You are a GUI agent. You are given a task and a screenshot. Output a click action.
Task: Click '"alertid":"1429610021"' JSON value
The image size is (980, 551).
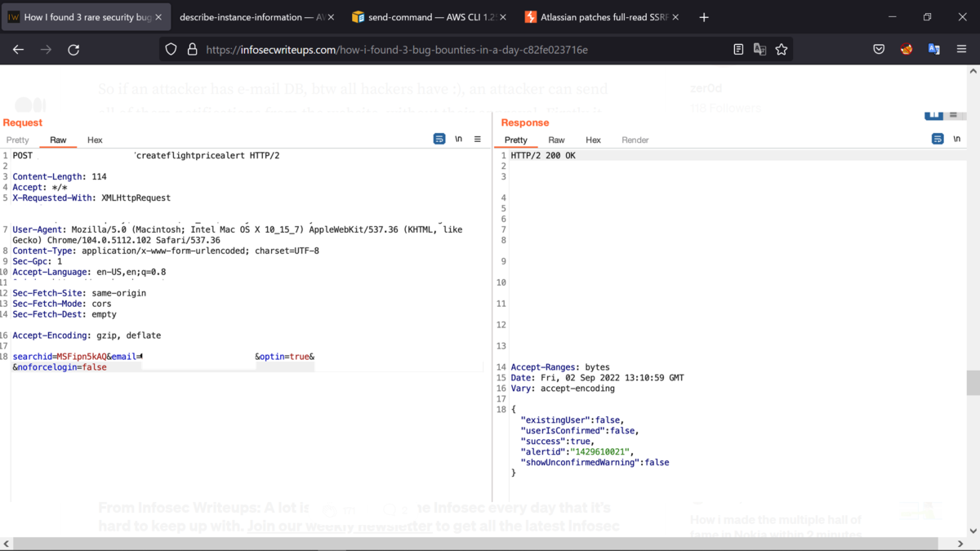pos(577,451)
